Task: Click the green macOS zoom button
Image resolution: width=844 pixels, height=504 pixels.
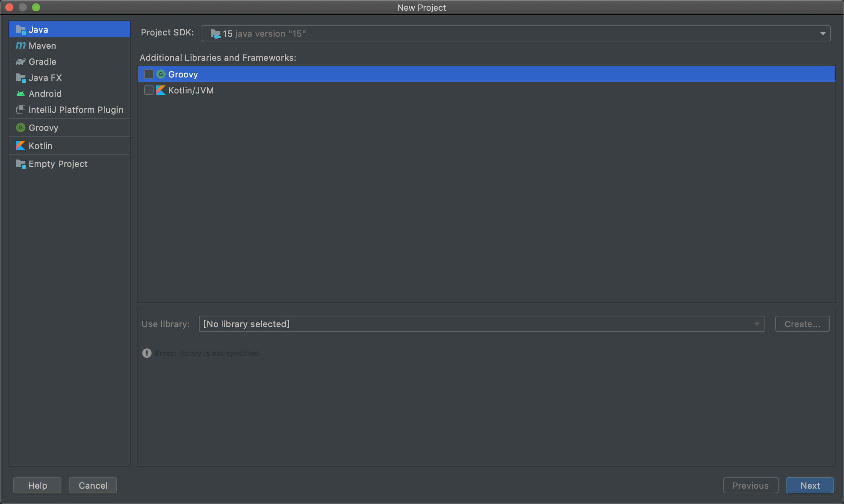Action: click(x=36, y=7)
